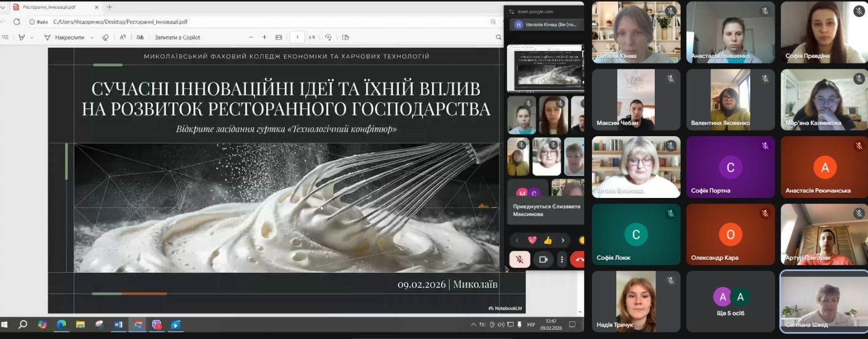
Task: Hang up the call with red button
Action: [579, 260]
